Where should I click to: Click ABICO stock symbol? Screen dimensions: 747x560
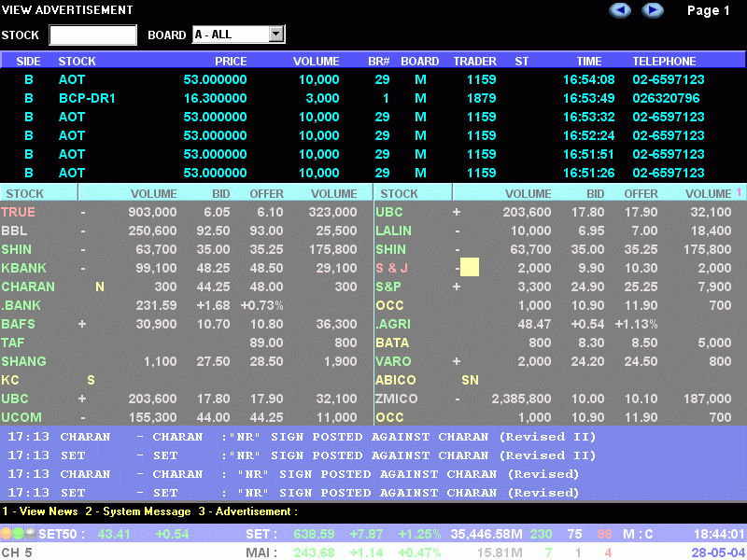pyautogui.click(x=395, y=380)
